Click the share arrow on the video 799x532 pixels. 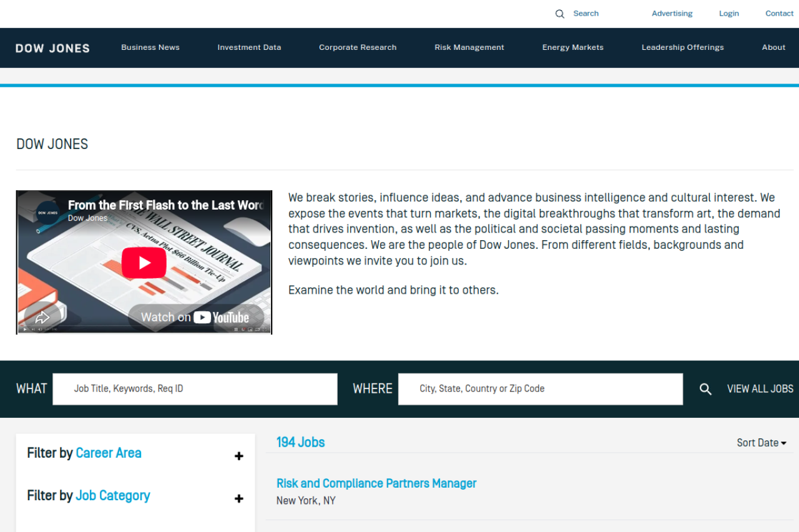[x=42, y=317]
